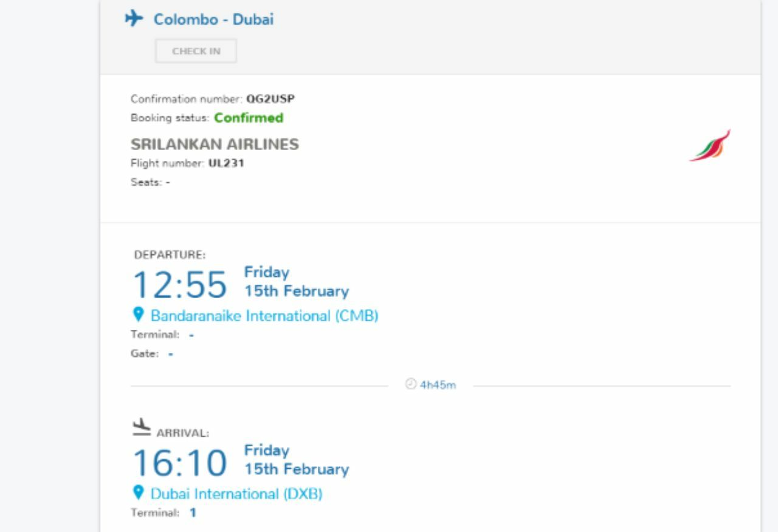Click the 16:10 arrival time
This screenshot has height=532, width=778.
click(x=179, y=462)
